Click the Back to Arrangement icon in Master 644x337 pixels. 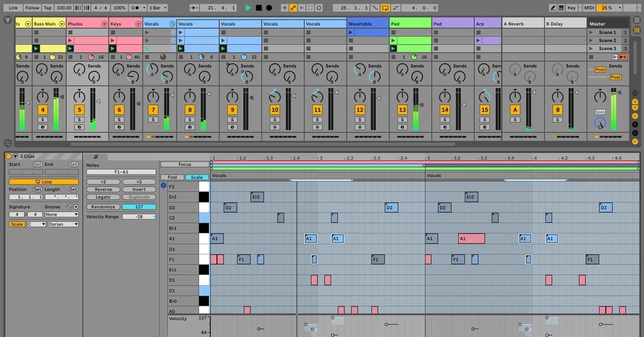(x=623, y=57)
